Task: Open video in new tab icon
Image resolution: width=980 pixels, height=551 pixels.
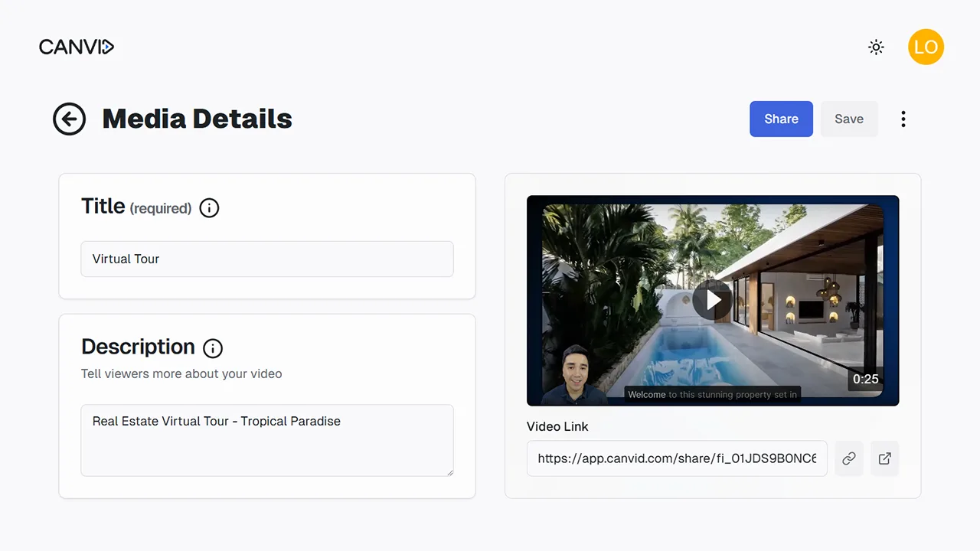Action: pos(884,458)
